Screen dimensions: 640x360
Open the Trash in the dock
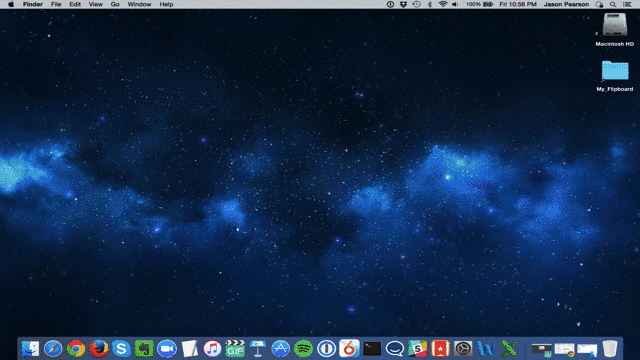pos(610,349)
